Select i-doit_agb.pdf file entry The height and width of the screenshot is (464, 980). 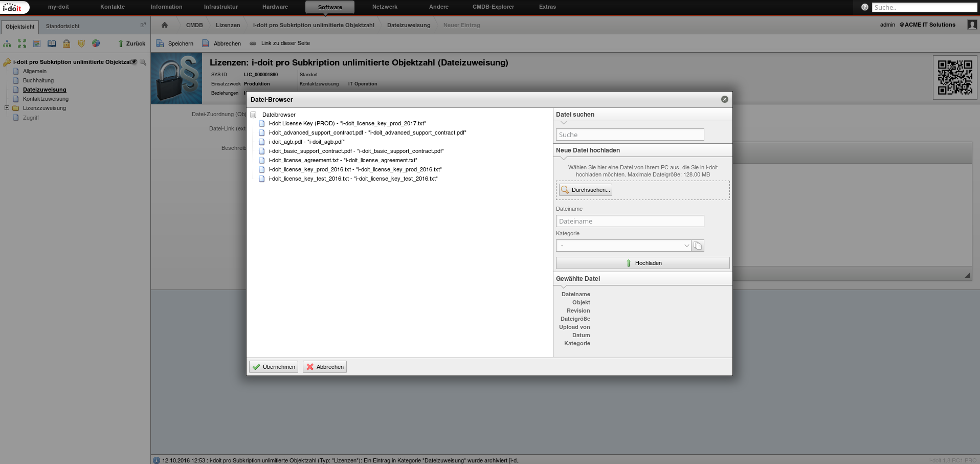[x=307, y=142]
